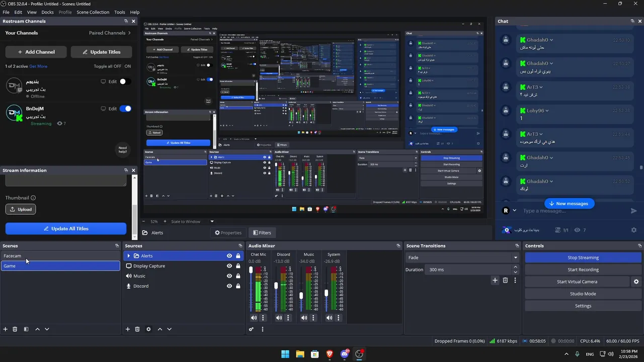The height and width of the screenshot is (362, 644).
Task: Open Discord from Windows taskbar
Action: pyautogui.click(x=345, y=354)
